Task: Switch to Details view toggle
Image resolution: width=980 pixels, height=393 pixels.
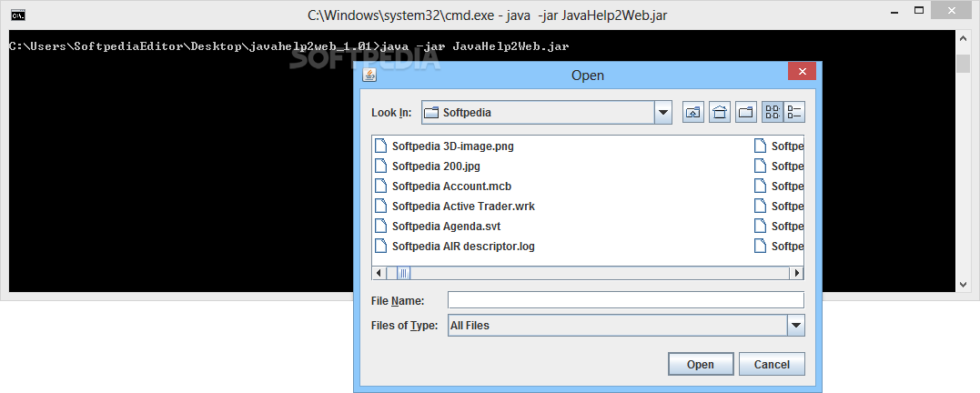Action: 794,113
